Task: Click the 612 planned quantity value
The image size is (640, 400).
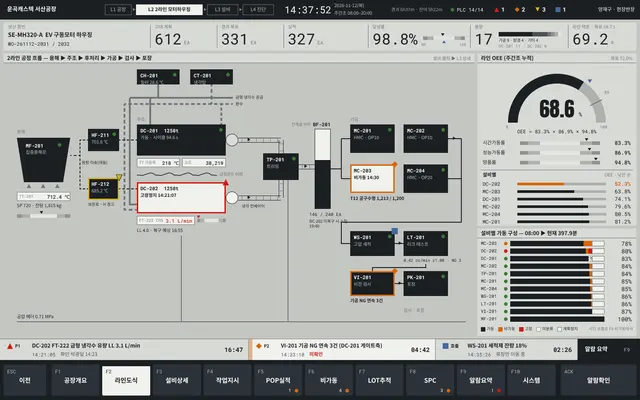Action: click(x=168, y=39)
